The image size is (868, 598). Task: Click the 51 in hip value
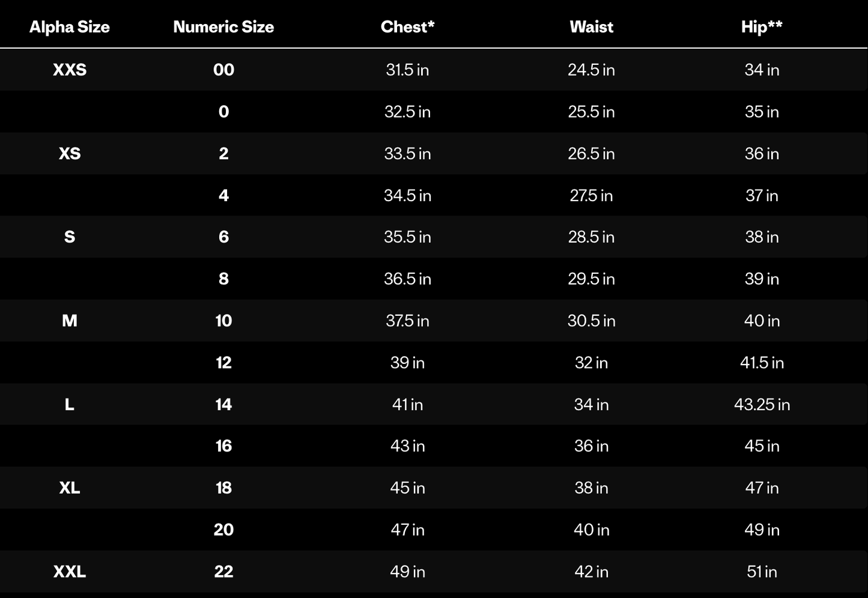(x=762, y=572)
